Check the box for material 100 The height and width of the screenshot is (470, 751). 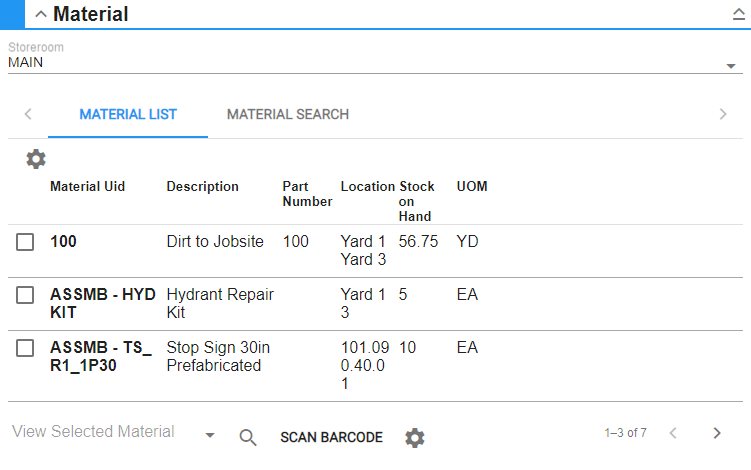(x=26, y=242)
